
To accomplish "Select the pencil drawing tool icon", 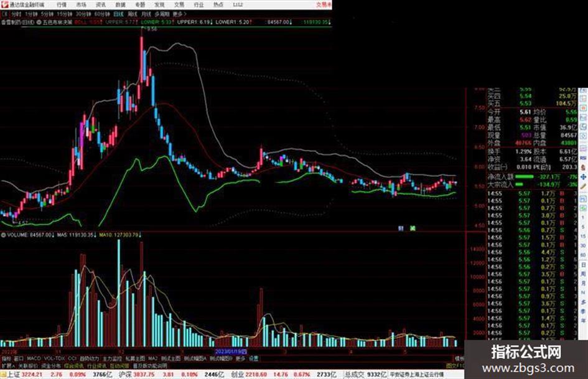I will click(x=583, y=186).
